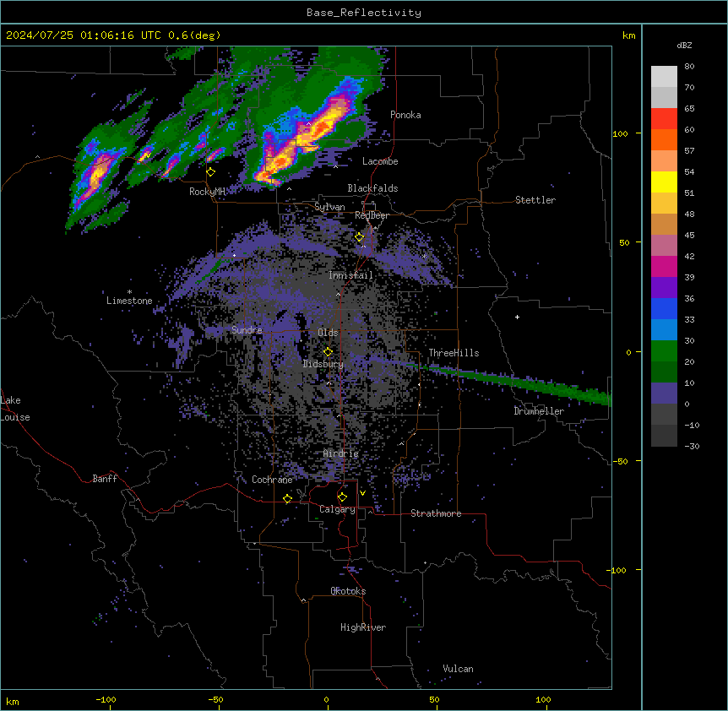The width and height of the screenshot is (728, 711).
Task: Select the Blackfalds label
Action: coord(372,188)
